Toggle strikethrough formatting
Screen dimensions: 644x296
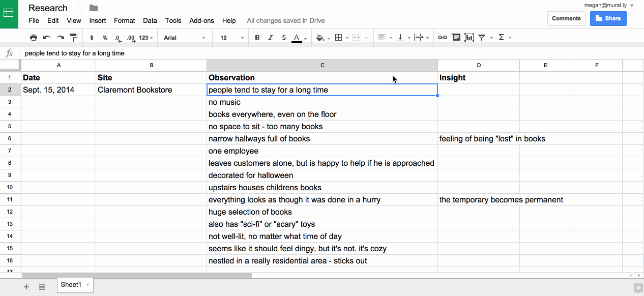[x=284, y=38]
